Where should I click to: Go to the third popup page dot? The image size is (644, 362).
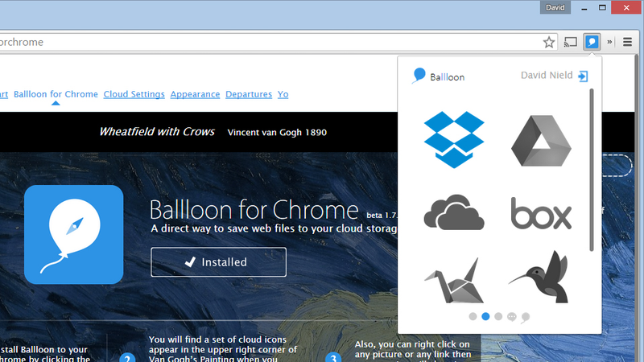(498, 316)
